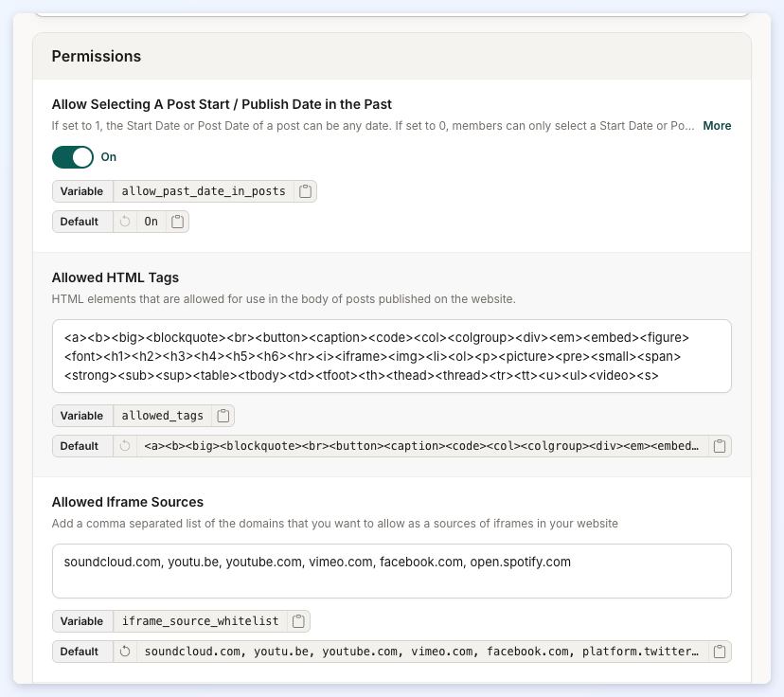
Task: Reset iframe sources to default
Action: click(x=125, y=652)
